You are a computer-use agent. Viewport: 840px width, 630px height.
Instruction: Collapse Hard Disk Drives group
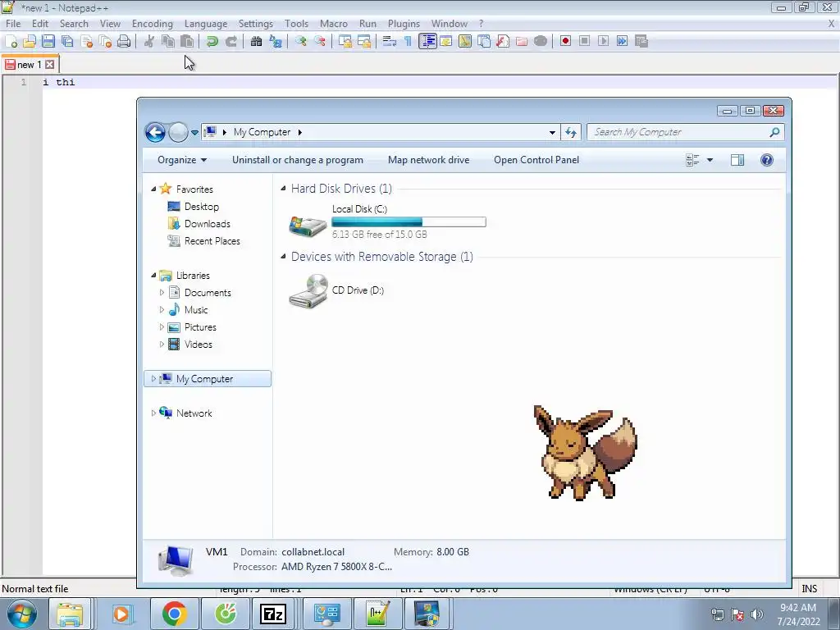283,189
